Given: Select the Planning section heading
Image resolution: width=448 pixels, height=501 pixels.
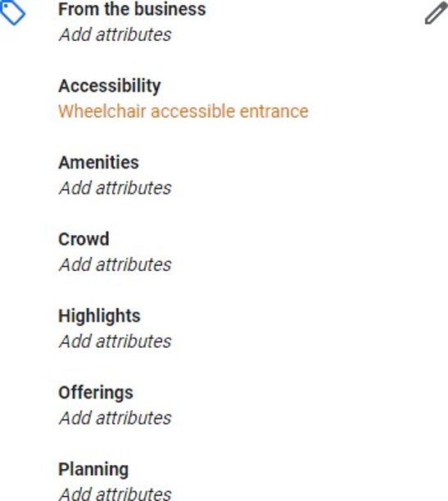Looking at the screenshot, I should click(x=93, y=470).
